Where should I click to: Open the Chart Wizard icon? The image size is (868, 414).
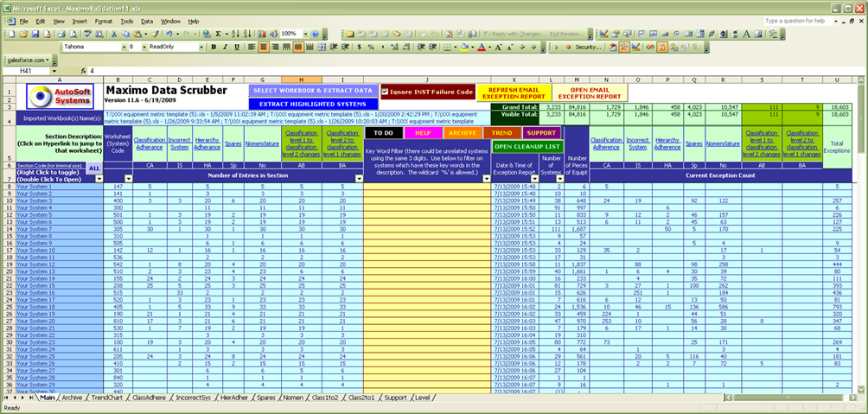click(262, 34)
